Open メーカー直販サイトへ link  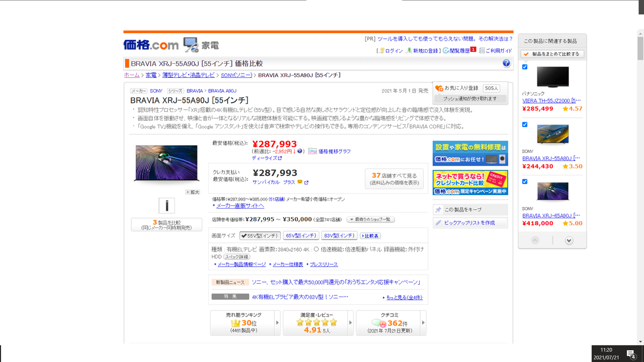[240, 205]
